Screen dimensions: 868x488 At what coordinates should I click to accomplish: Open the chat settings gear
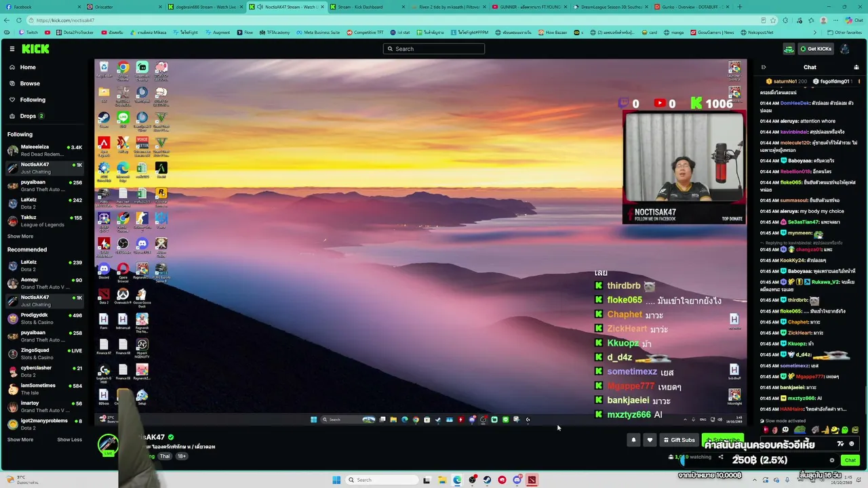tap(832, 460)
